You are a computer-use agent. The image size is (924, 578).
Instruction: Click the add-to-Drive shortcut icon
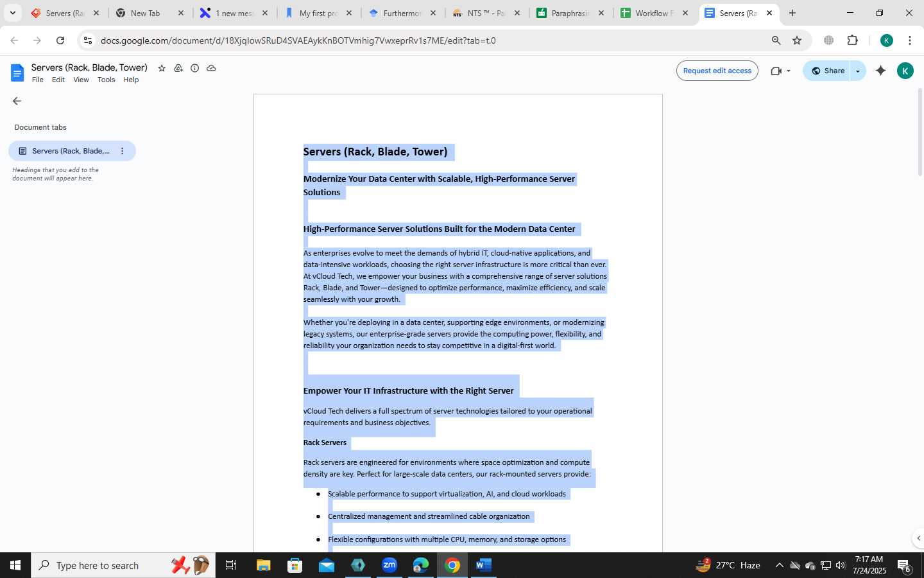178,68
